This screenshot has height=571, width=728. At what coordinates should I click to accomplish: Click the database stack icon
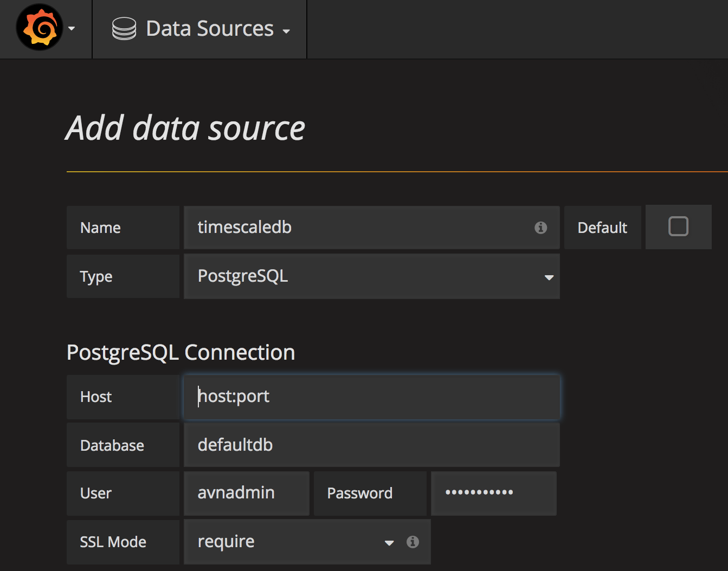[124, 29]
